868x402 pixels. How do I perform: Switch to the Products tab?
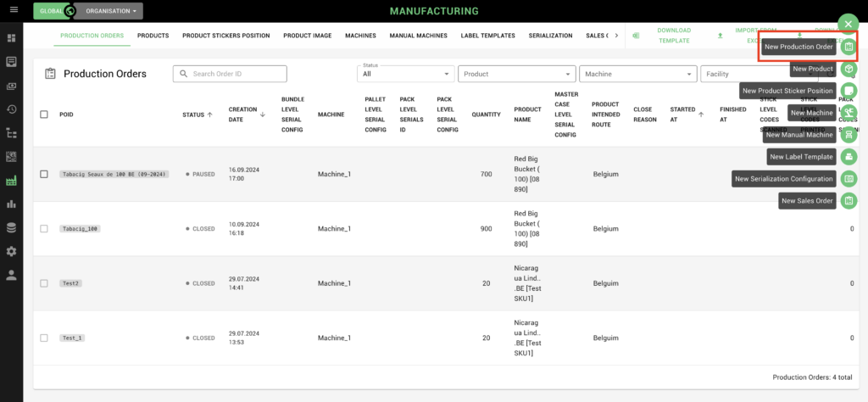[x=153, y=36]
